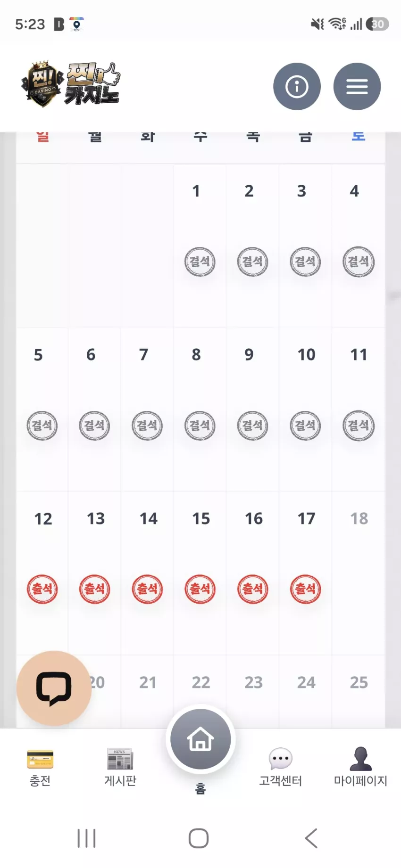Select calendar day 25
401x868 pixels.
(359, 682)
